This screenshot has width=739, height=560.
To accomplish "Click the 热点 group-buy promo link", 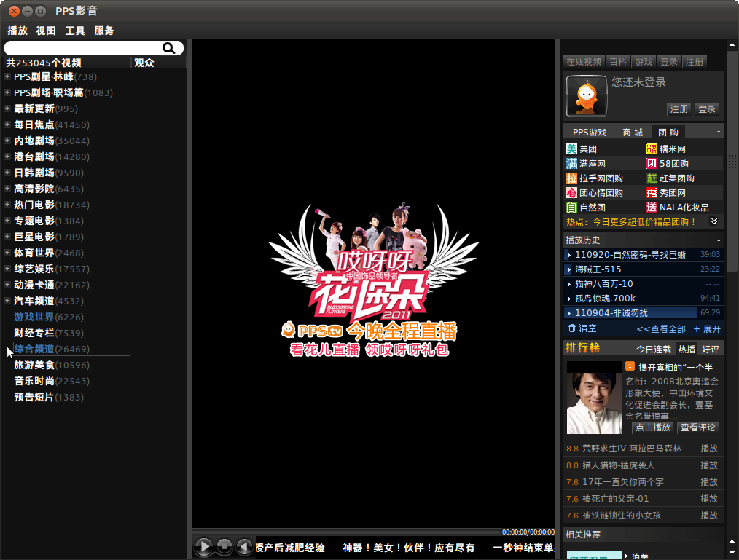I will (630, 222).
